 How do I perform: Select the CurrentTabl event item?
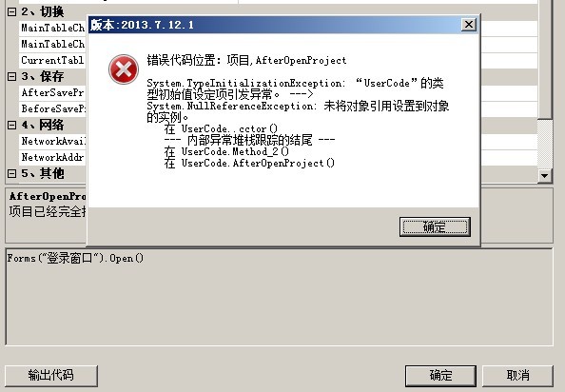[52, 60]
